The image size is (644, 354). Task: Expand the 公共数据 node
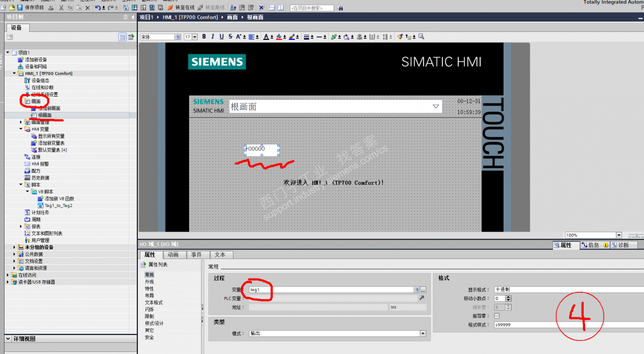tap(15, 254)
